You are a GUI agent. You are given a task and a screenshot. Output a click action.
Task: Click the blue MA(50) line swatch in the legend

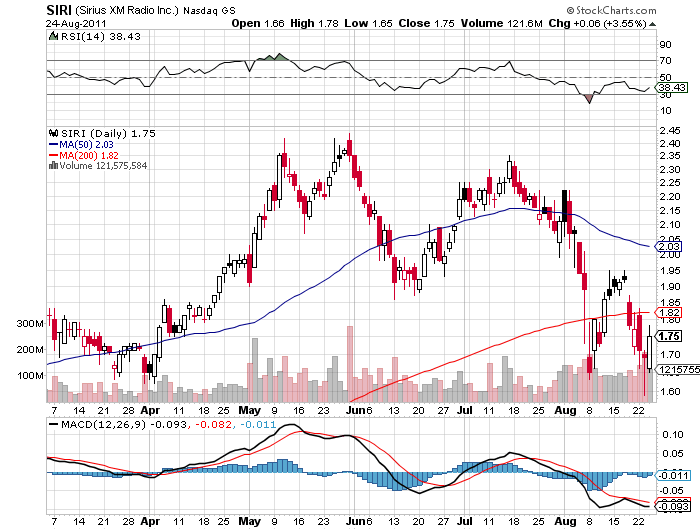54,144
